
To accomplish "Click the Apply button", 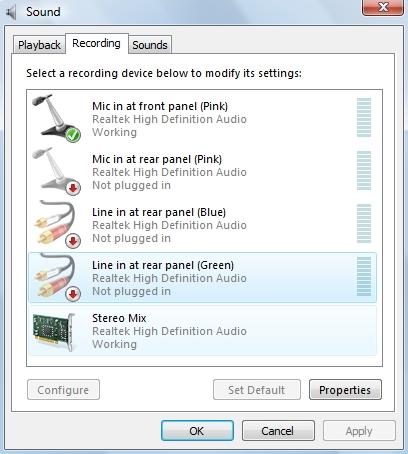I will 359,431.
